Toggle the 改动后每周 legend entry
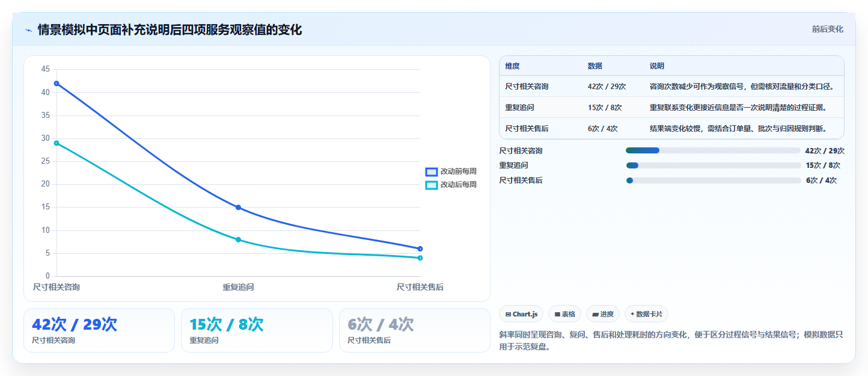 point(451,185)
